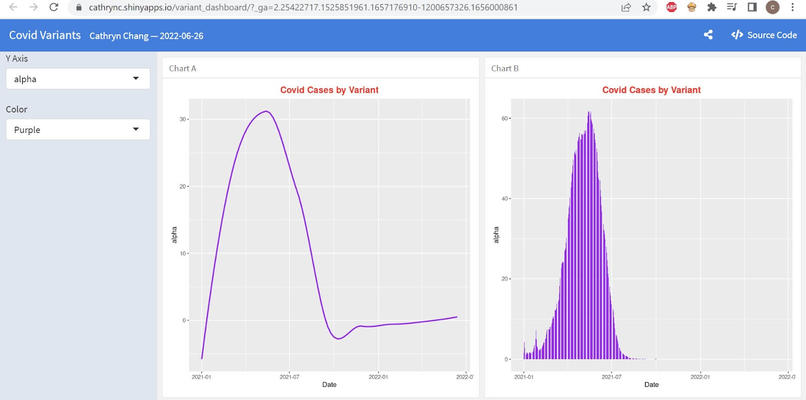
Task: Click the Color label text
Action: [16, 109]
